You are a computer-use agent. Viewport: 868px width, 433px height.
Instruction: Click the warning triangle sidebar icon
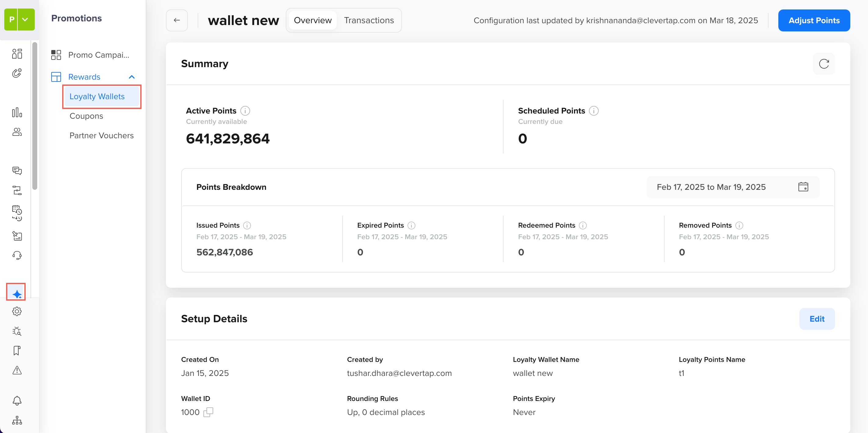pyautogui.click(x=16, y=370)
